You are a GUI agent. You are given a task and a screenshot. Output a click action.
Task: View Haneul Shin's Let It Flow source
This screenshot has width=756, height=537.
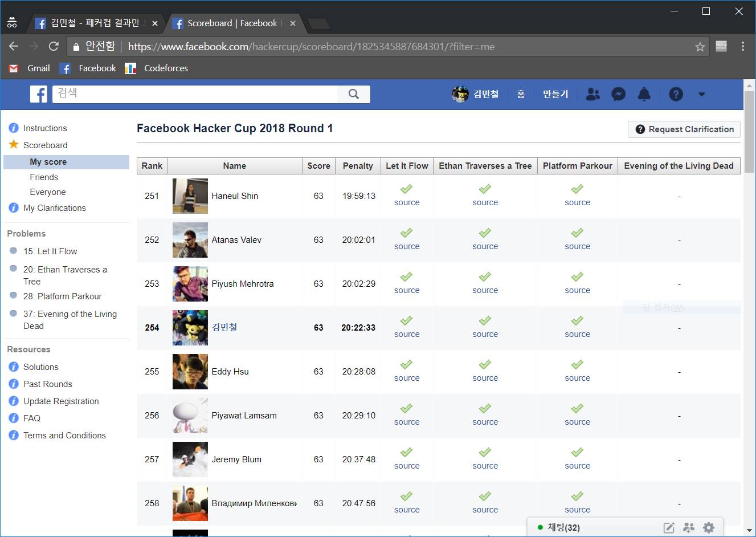coord(407,202)
